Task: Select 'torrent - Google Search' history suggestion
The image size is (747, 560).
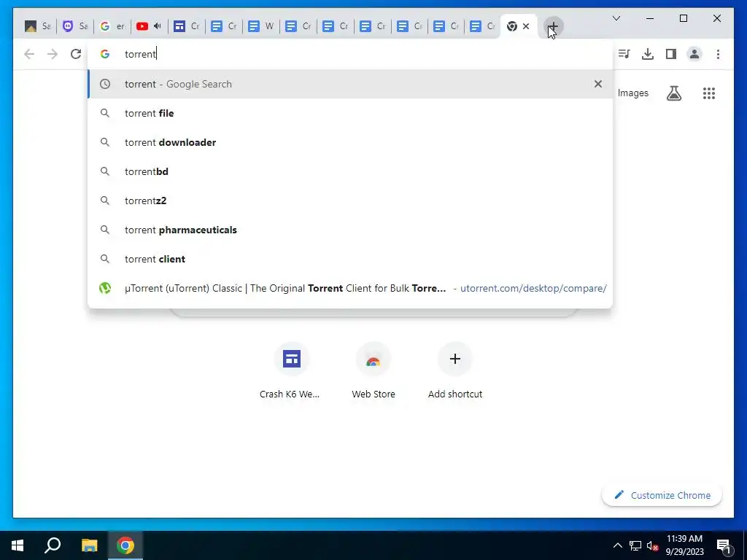Action: pyautogui.click(x=350, y=84)
